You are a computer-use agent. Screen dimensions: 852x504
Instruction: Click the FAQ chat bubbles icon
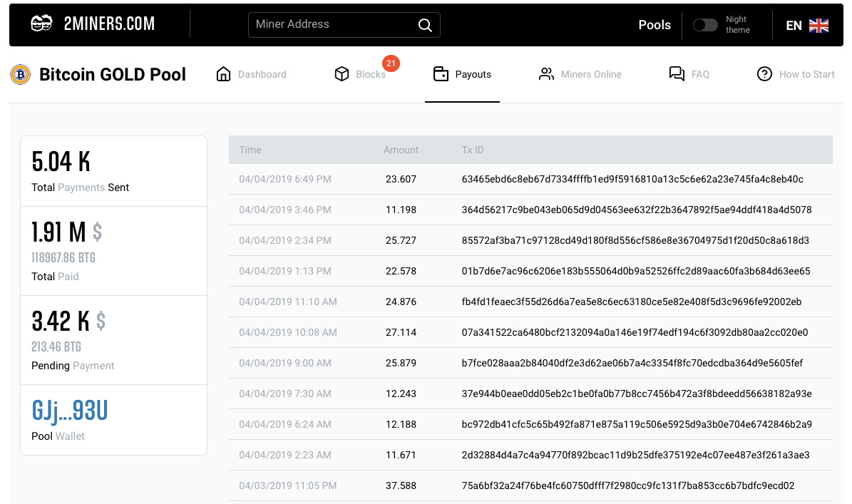pos(677,74)
